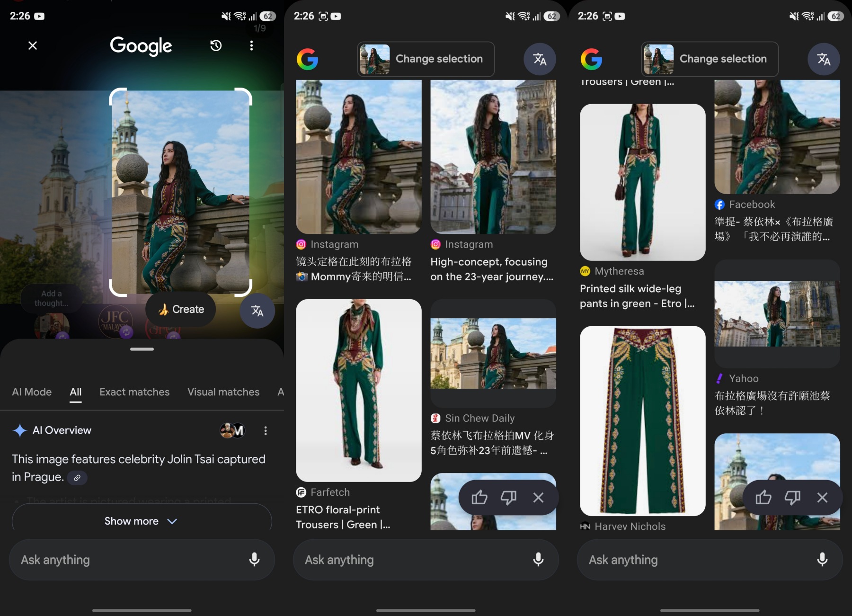The height and width of the screenshot is (616, 852).
Task: Tap the translate icon beside Create button
Action: (x=257, y=311)
